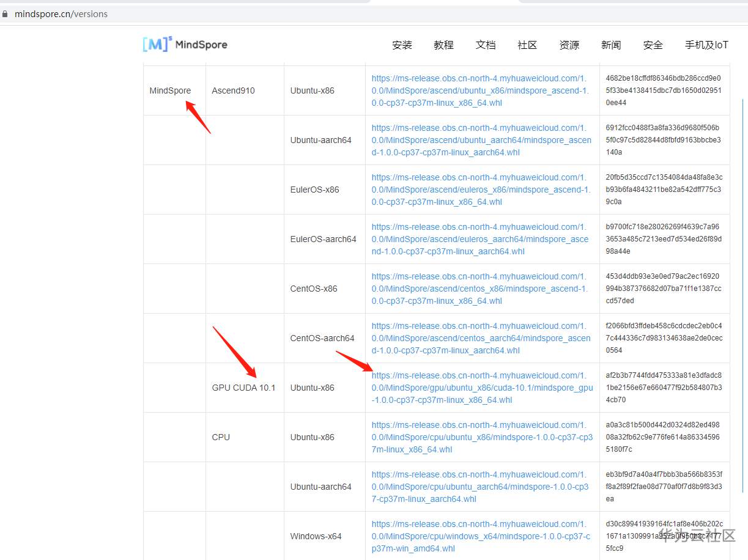
Task: Open CPU Ubuntu-aarch64 whl download link
Action: pyautogui.click(x=480, y=487)
